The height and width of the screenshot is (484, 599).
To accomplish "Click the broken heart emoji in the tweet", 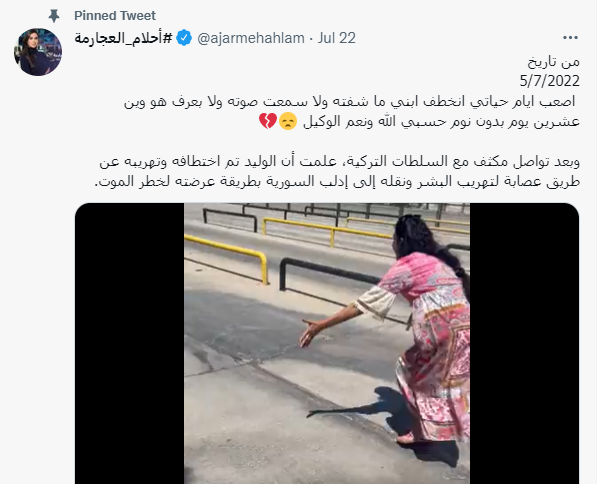I will tap(267, 121).
